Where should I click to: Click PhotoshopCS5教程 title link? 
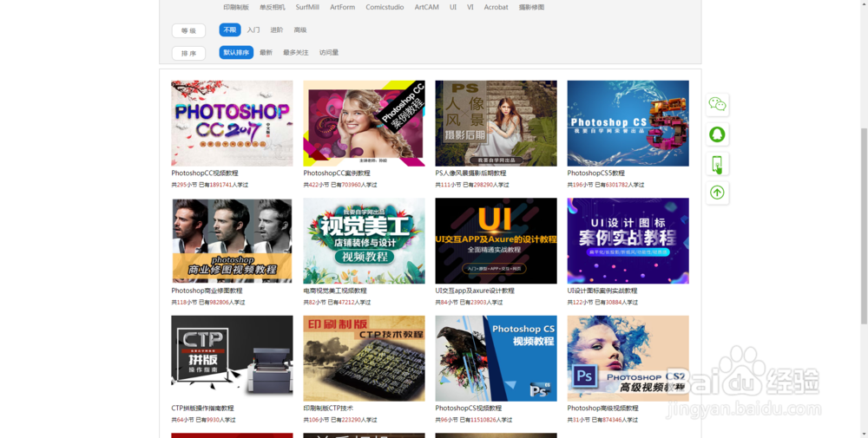(595, 173)
